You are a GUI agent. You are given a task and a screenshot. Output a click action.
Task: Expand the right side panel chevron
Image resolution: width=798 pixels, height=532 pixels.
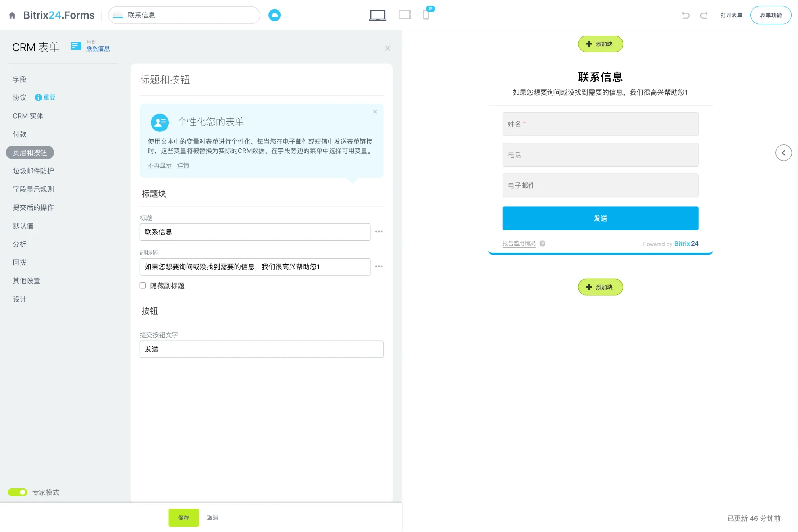coord(783,153)
